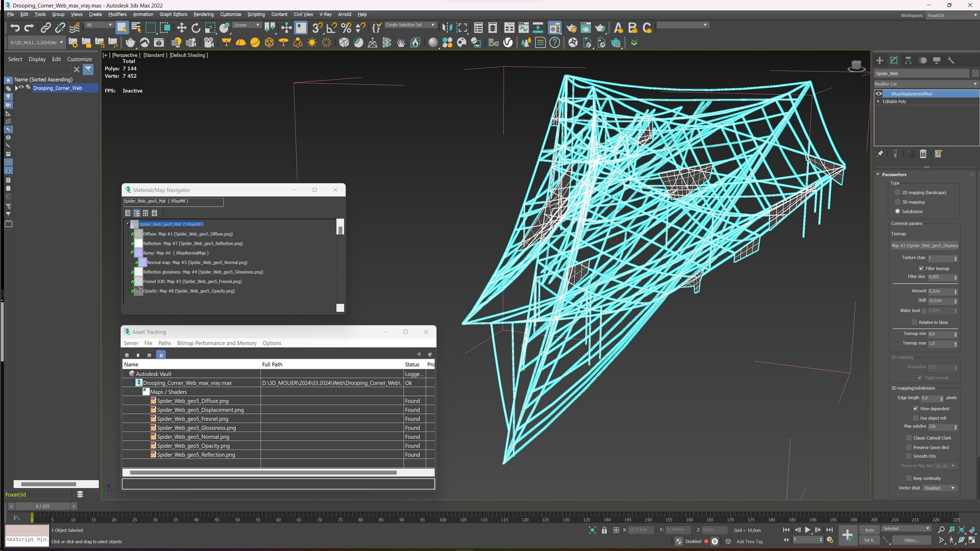Click the Set Keys large plus button
The height and width of the screenshot is (551, 980).
coord(848,535)
